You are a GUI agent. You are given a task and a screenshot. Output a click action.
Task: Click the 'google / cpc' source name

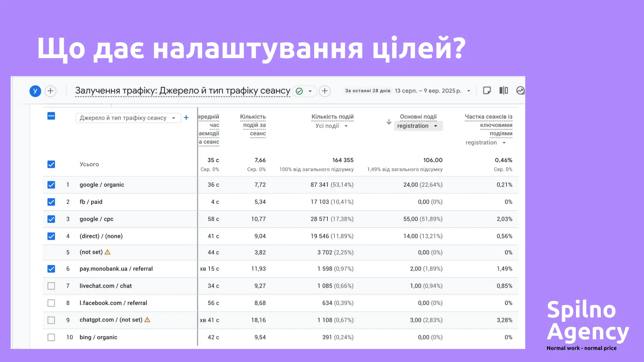point(97,219)
